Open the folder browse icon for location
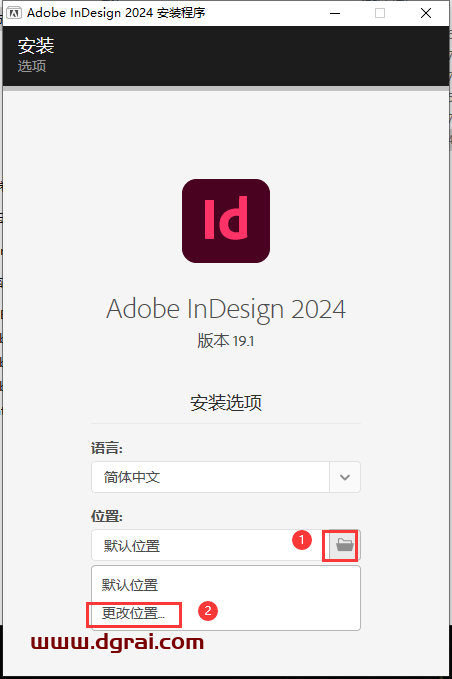 click(345, 545)
